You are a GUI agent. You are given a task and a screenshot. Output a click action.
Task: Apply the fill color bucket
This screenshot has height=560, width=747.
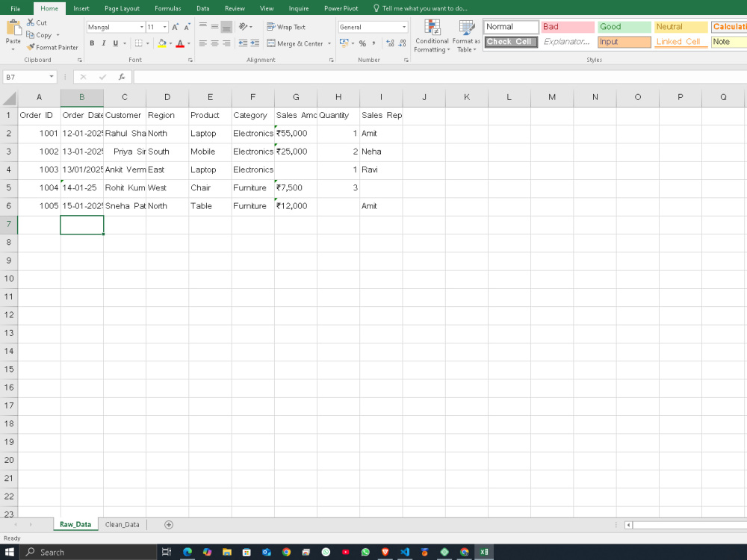point(162,43)
